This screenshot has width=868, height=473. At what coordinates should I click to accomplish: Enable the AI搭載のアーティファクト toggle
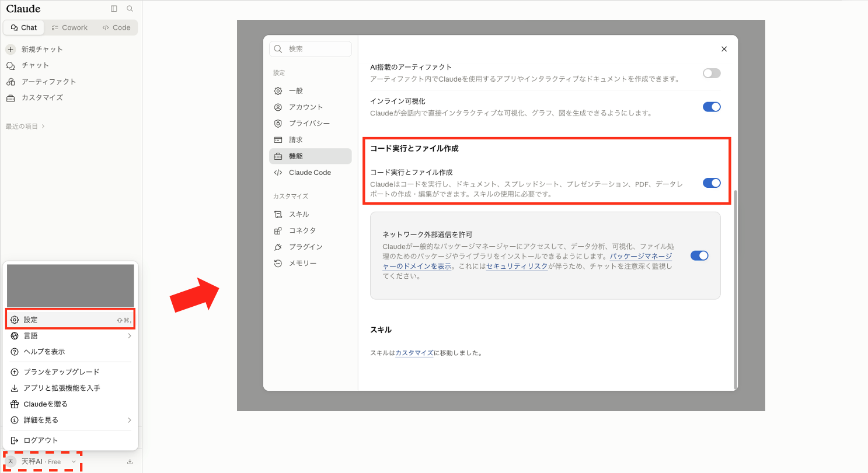point(712,73)
